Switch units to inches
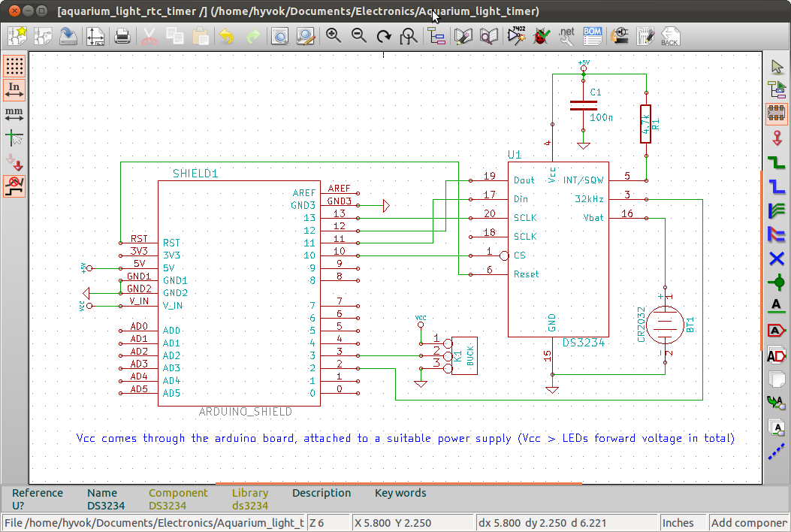 click(14, 90)
